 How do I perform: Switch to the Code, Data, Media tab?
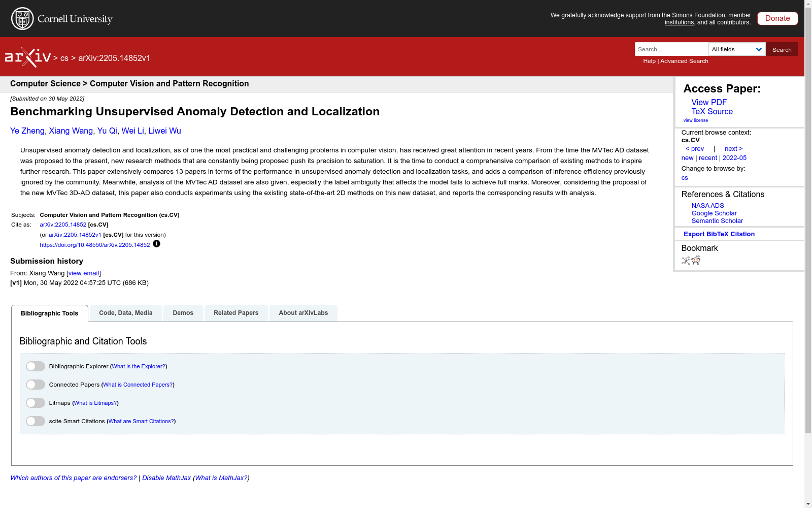point(126,313)
